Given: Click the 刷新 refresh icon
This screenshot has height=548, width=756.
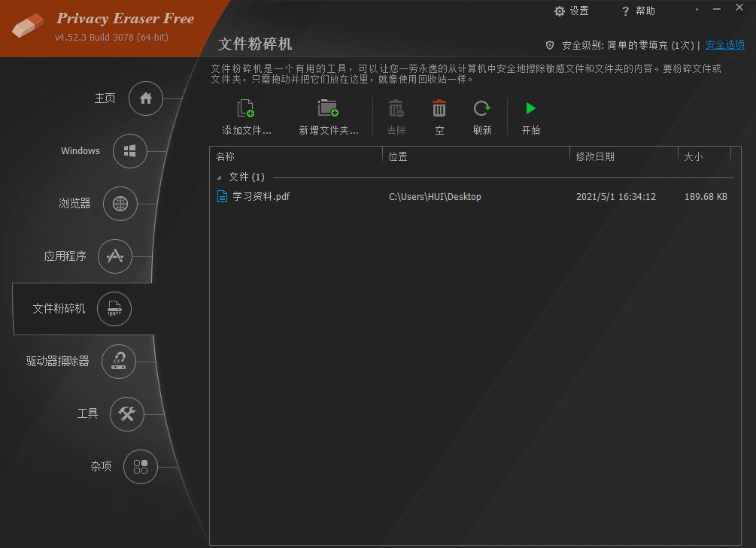Looking at the screenshot, I should [x=481, y=108].
